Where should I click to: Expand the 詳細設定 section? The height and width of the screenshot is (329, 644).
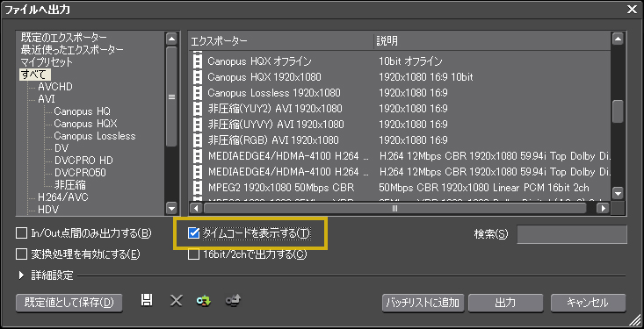[x=22, y=275]
